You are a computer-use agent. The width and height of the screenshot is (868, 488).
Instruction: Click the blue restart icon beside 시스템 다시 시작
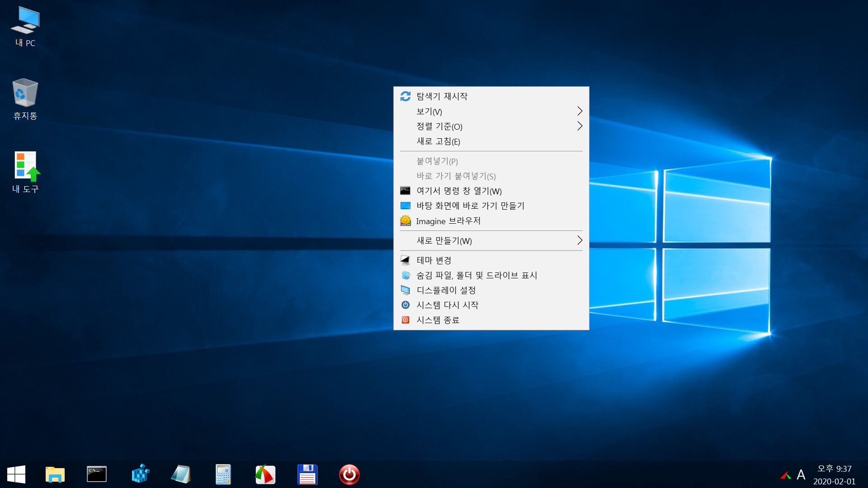coord(406,305)
